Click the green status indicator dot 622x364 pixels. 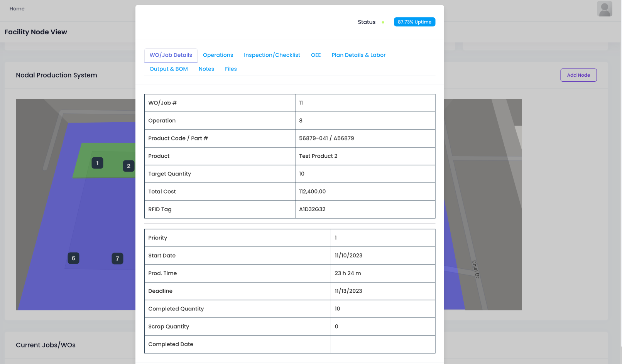pos(383,22)
